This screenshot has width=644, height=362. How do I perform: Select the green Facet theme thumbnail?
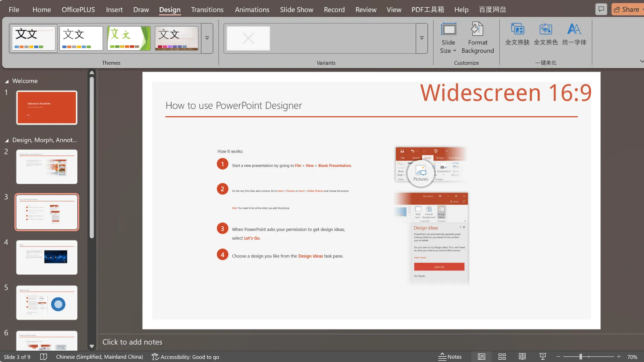click(x=129, y=38)
